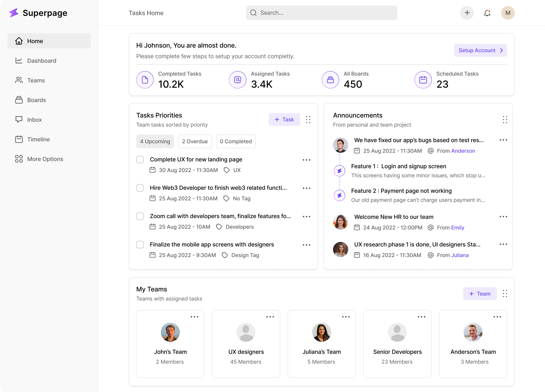Open Dashboard from the sidebar

click(42, 61)
